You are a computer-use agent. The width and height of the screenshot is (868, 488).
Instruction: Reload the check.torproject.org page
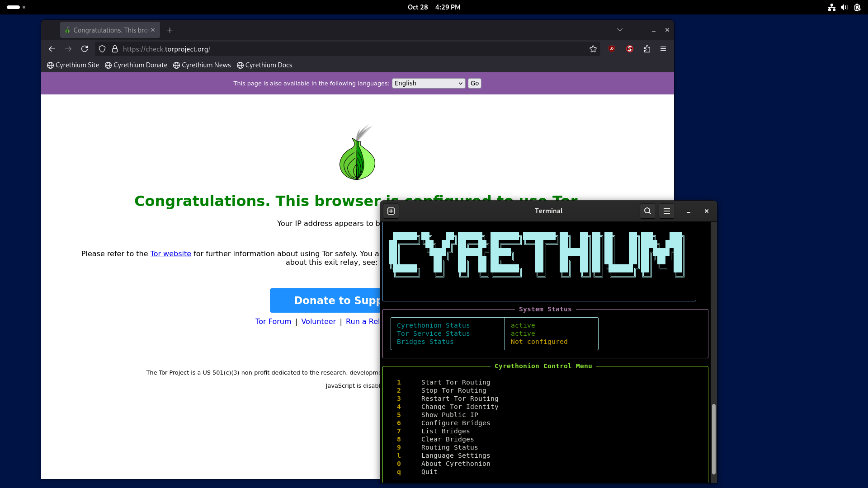click(85, 49)
